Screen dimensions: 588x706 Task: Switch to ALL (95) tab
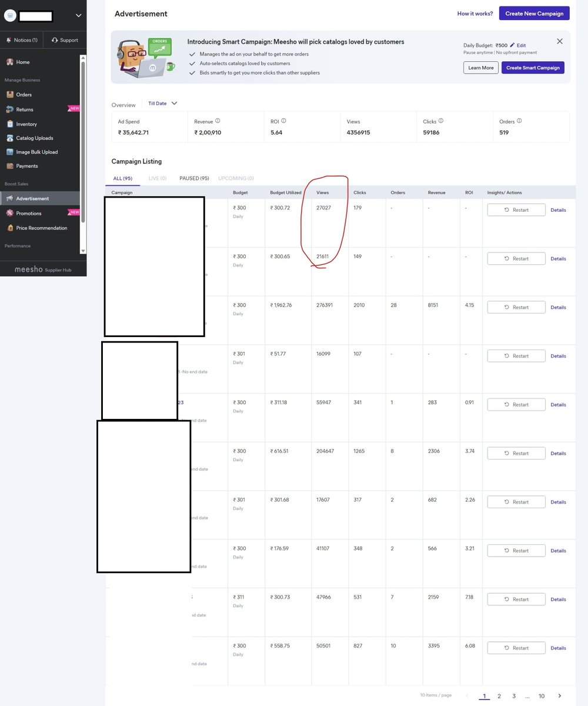(123, 178)
